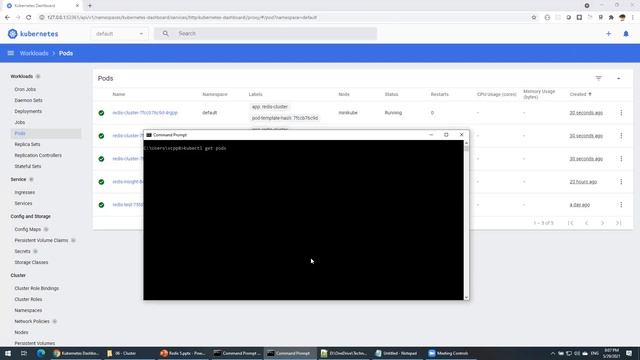Click the green status icon of the redis-insight pod
640x360 pixels.
pyautogui.click(x=101, y=182)
